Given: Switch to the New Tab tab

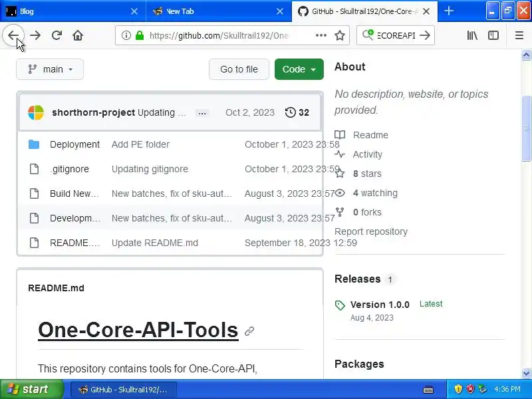Looking at the screenshot, I should 219,11.
